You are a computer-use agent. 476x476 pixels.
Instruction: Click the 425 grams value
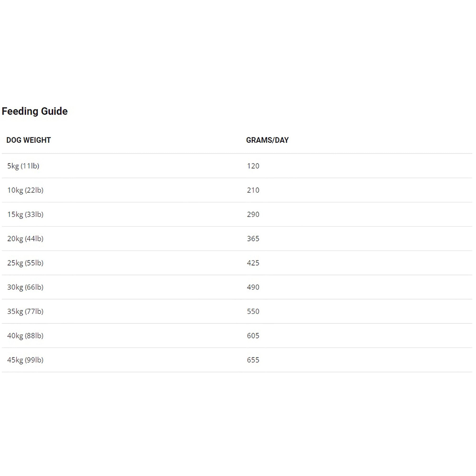(x=253, y=263)
